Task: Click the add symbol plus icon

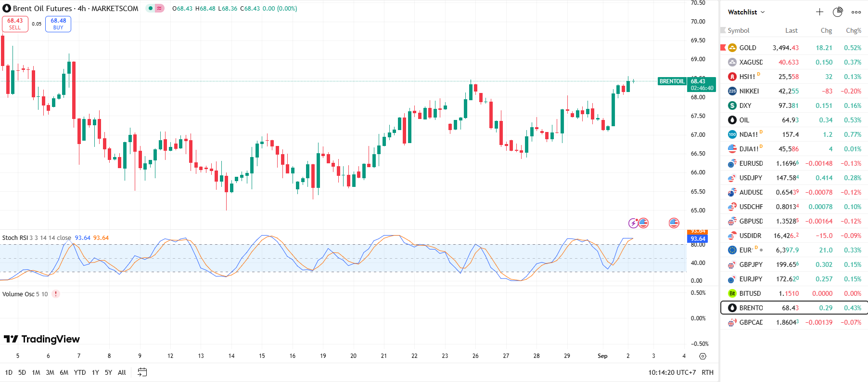Action: click(x=819, y=12)
